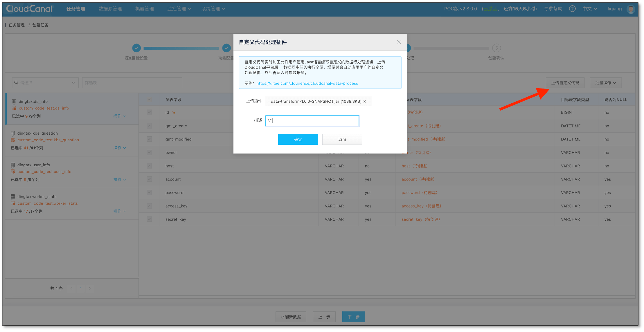Click the magnifier icon in the 请选择 search box
Viewport: 644px width, 332px height.
16,82
